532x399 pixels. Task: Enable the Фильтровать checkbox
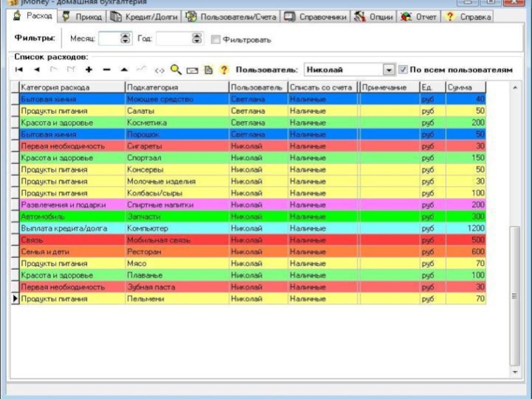tap(216, 39)
